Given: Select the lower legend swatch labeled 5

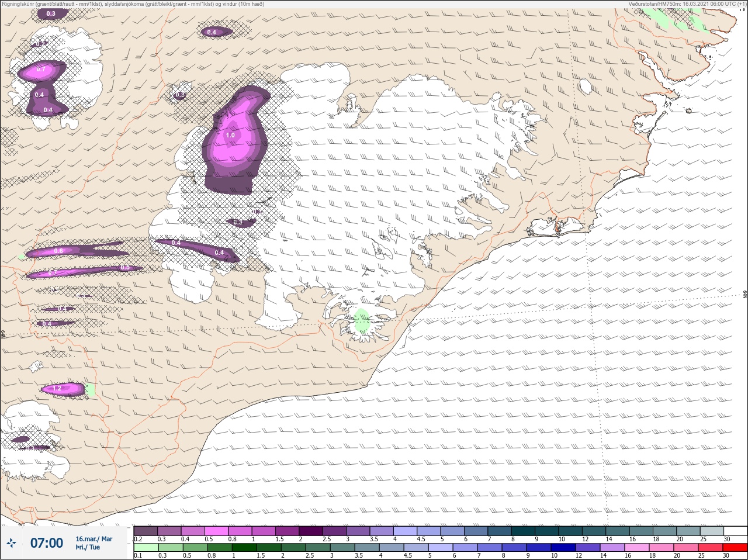Looking at the screenshot, I should (x=442, y=548).
